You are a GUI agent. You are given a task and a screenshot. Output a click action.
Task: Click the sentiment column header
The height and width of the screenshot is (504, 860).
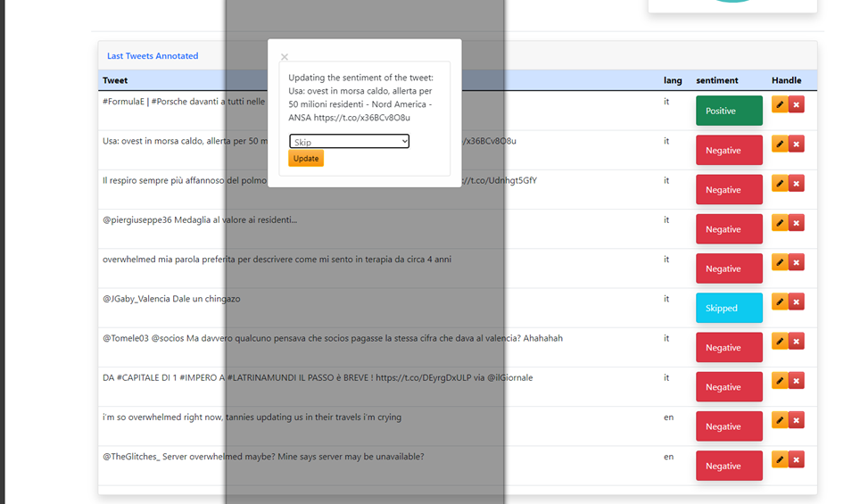[716, 80]
